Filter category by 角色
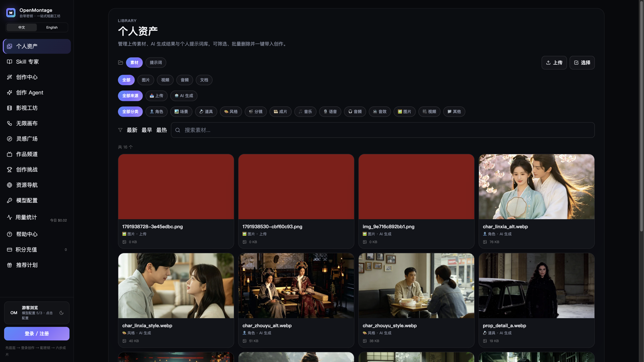This screenshot has width=644, height=362. tap(157, 111)
